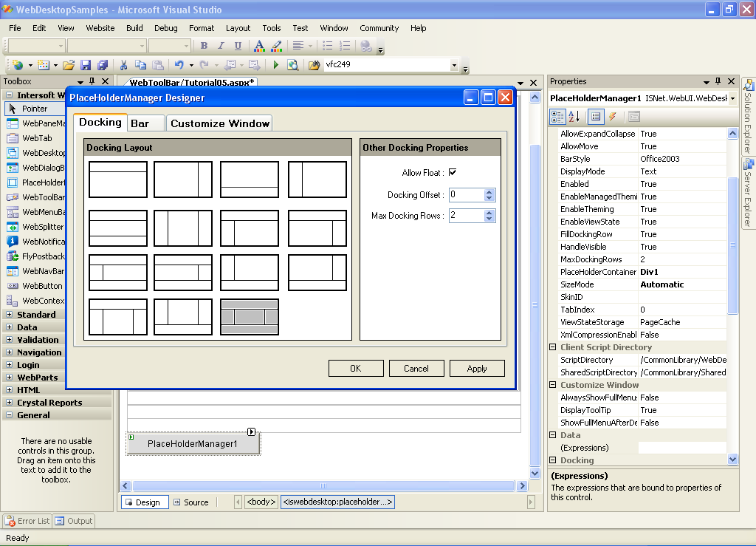Select the Pointer tool in the Toolbox
Viewport: 756px width, 546px height.
(x=35, y=109)
